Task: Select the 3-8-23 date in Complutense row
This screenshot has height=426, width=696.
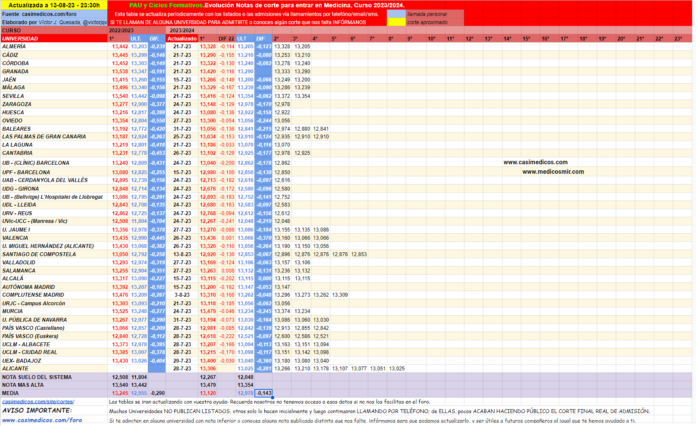Action: (182, 295)
